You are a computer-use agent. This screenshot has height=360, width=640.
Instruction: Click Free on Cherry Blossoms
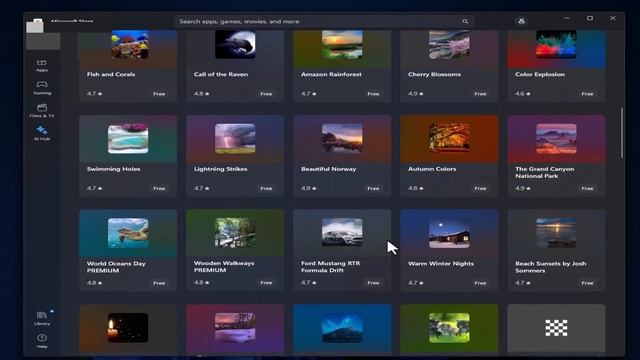480,94
